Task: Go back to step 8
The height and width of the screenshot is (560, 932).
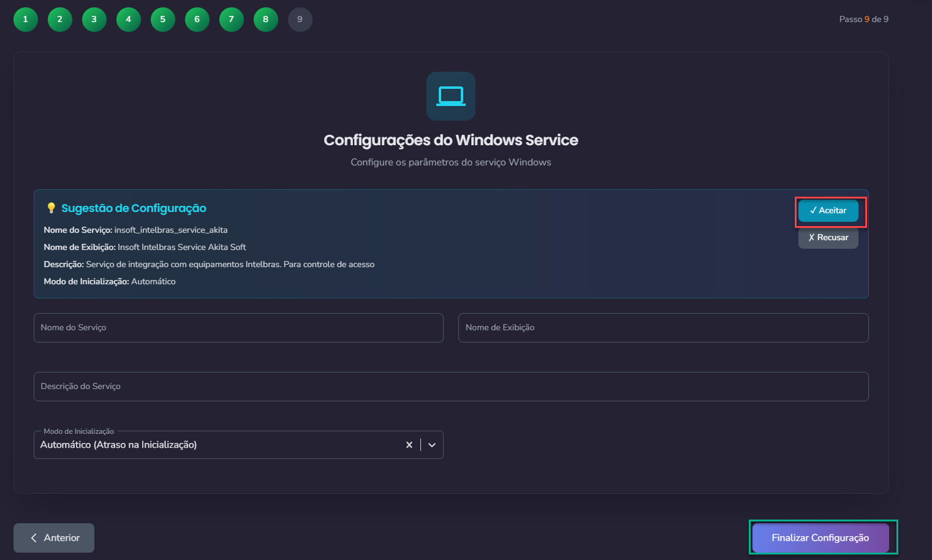Action: 266,20
